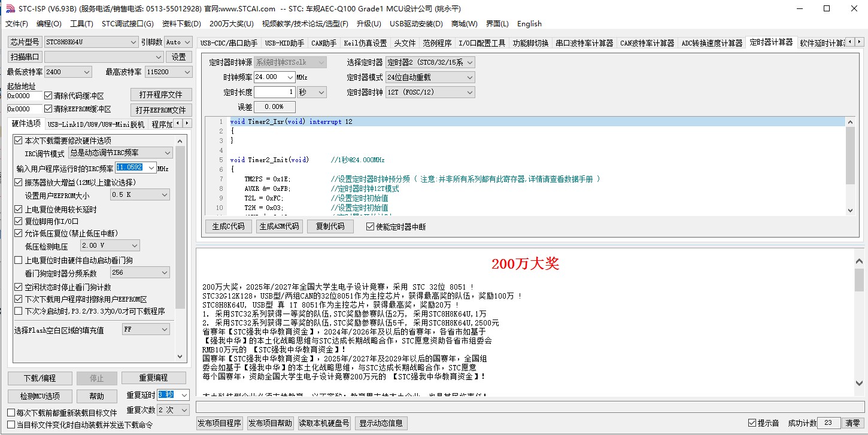Toggle 空闲状态时停止看门狗计数 checkbox
This screenshot has height=435, width=868.
pos(19,287)
